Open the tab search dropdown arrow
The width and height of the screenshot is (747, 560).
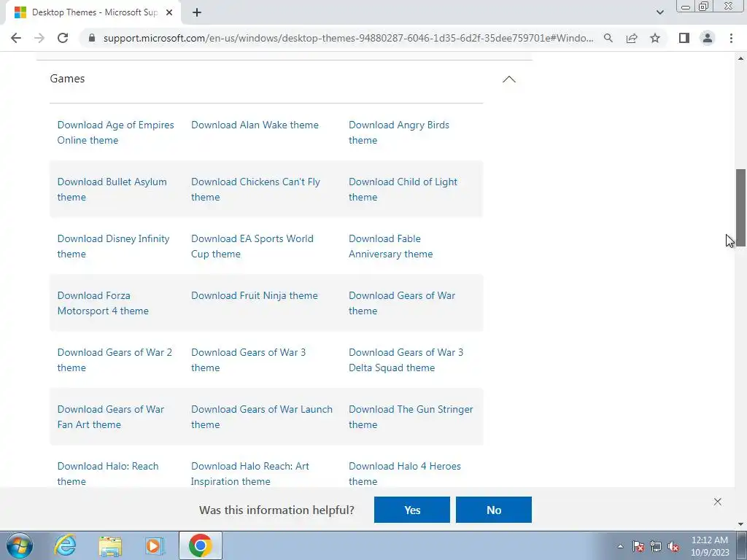tap(659, 12)
